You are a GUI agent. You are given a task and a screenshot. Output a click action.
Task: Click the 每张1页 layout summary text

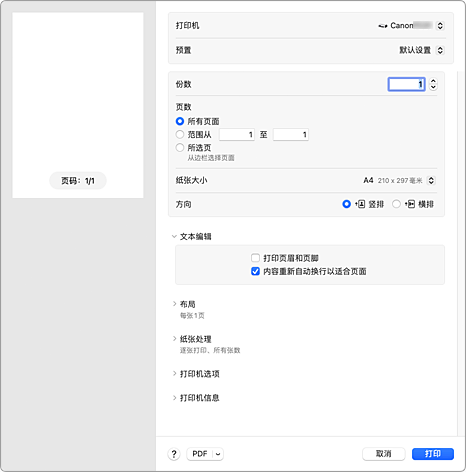(x=192, y=316)
